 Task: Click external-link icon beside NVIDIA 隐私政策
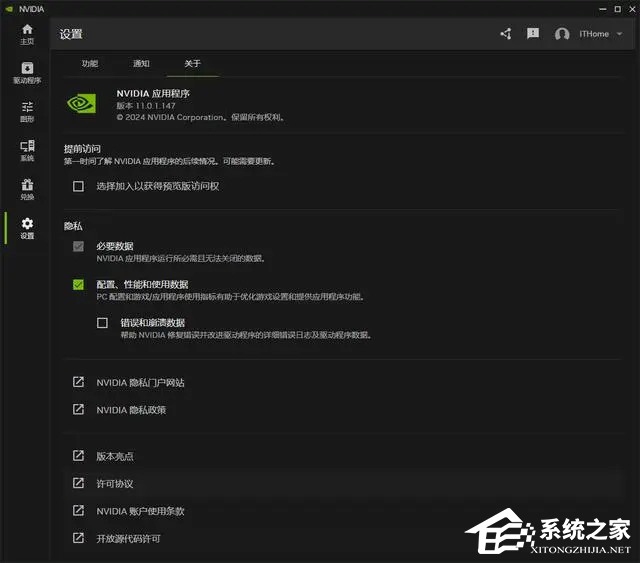pos(78,409)
